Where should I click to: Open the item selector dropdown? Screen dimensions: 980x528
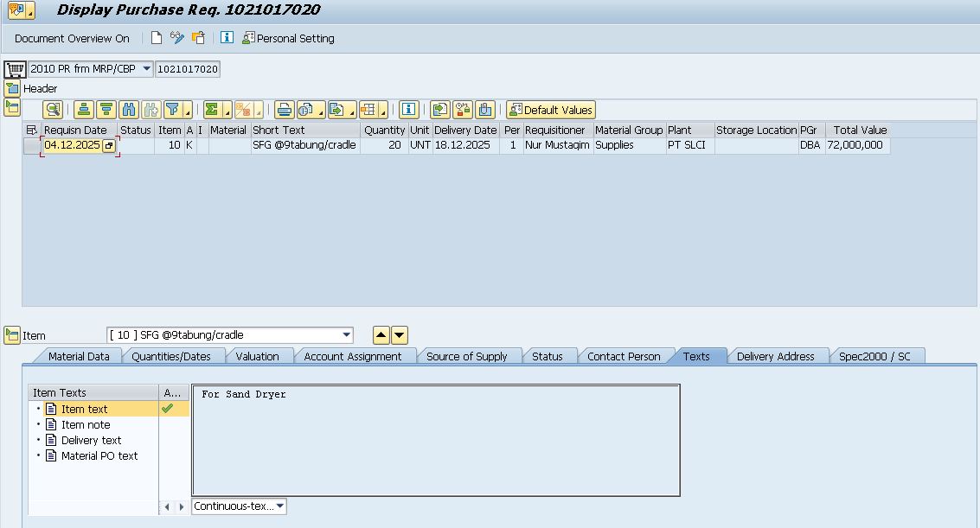point(347,335)
